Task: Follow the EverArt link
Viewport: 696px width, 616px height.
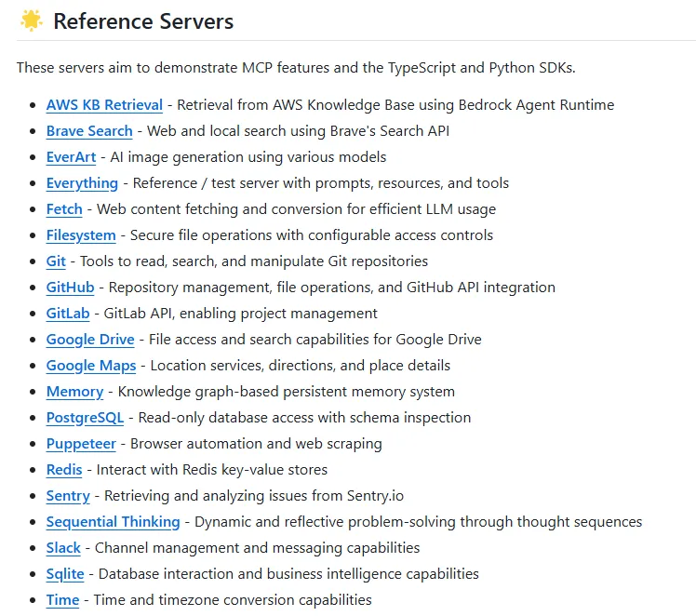Action: pos(71,157)
